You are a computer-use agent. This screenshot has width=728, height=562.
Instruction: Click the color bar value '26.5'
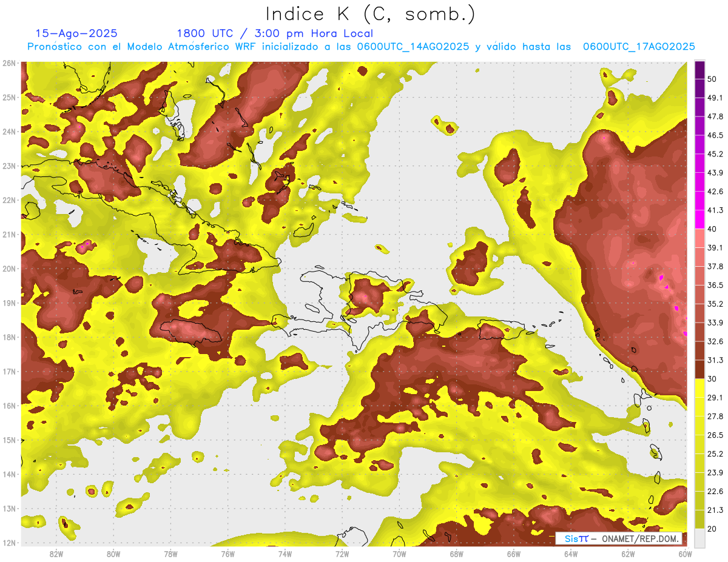tap(715, 435)
